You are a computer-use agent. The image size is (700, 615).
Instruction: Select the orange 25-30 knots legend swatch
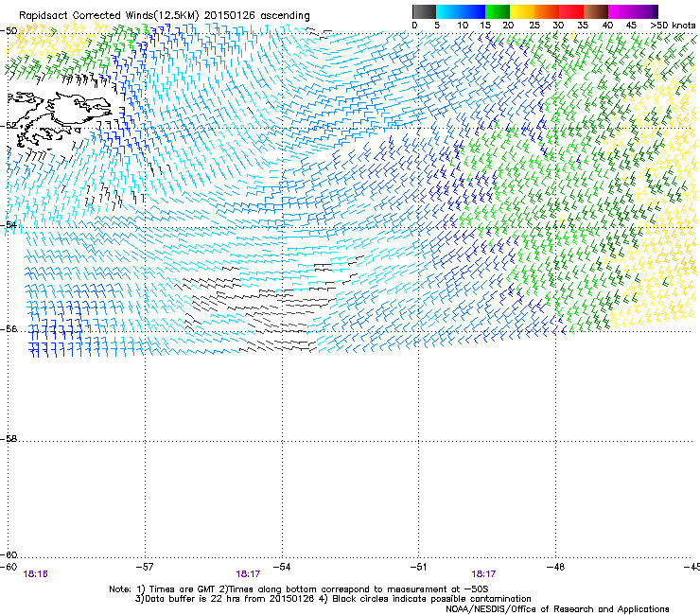[x=547, y=11]
